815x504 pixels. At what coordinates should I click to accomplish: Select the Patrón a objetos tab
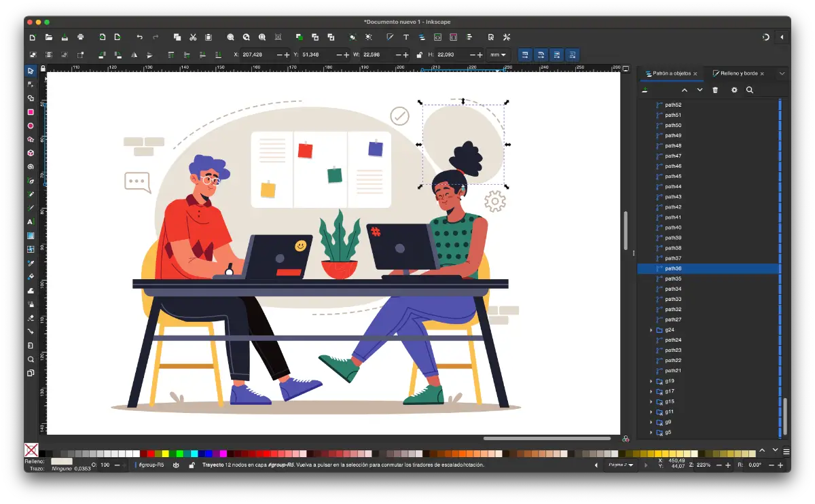tap(672, 73)
